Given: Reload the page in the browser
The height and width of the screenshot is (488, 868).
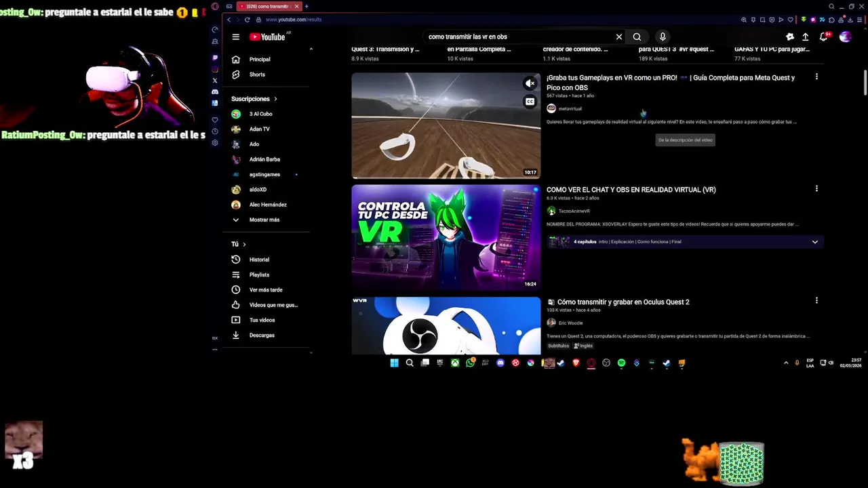Looking at the screenshot, I should click(x=247, y=20).
